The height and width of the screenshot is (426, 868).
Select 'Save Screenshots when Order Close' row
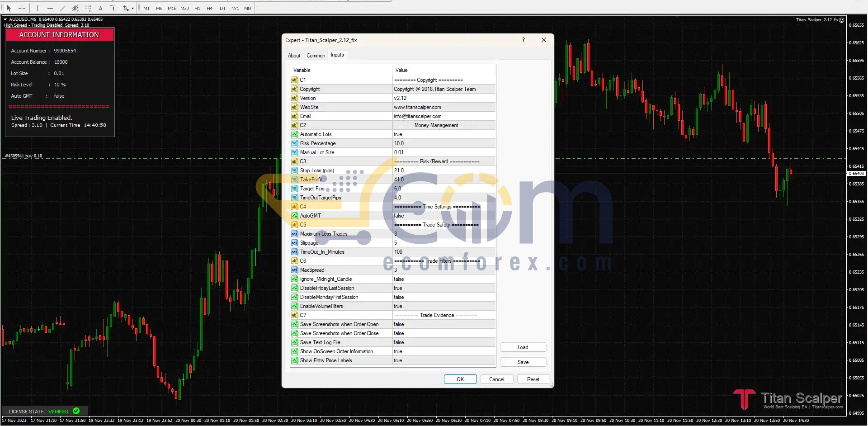[393, 333]
